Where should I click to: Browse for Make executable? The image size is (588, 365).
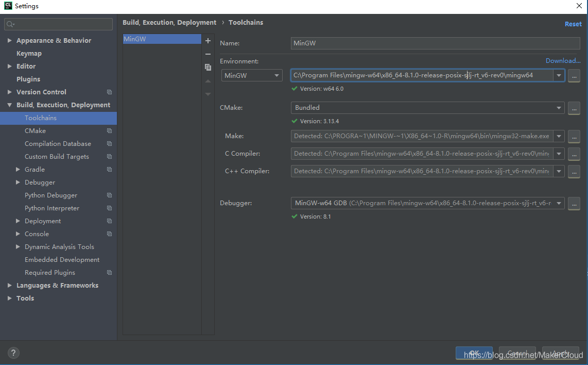pyautogui.click(x=574, y=136)
